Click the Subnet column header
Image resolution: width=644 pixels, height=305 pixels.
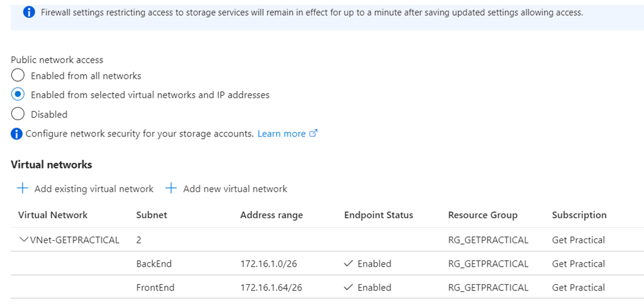[x=152, y=215]
